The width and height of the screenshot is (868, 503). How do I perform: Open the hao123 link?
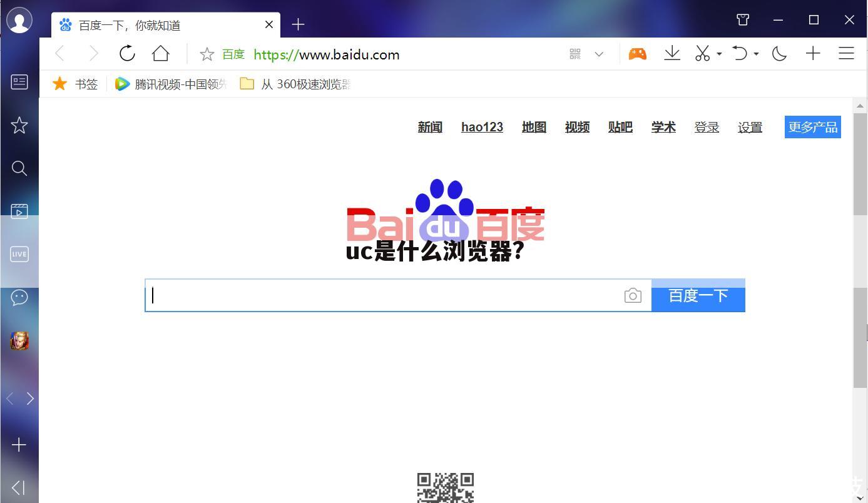pos(482,127)
